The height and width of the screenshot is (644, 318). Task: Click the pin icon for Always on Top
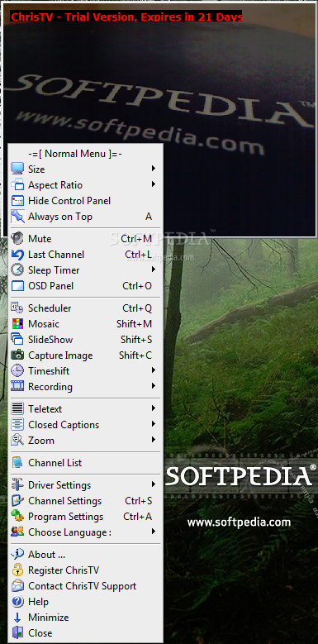coord(17,217)
